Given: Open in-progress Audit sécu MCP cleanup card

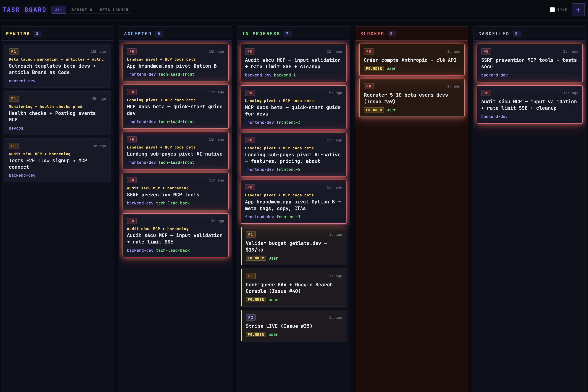Looking at the screenshot, I should click(x=293, y=63).
